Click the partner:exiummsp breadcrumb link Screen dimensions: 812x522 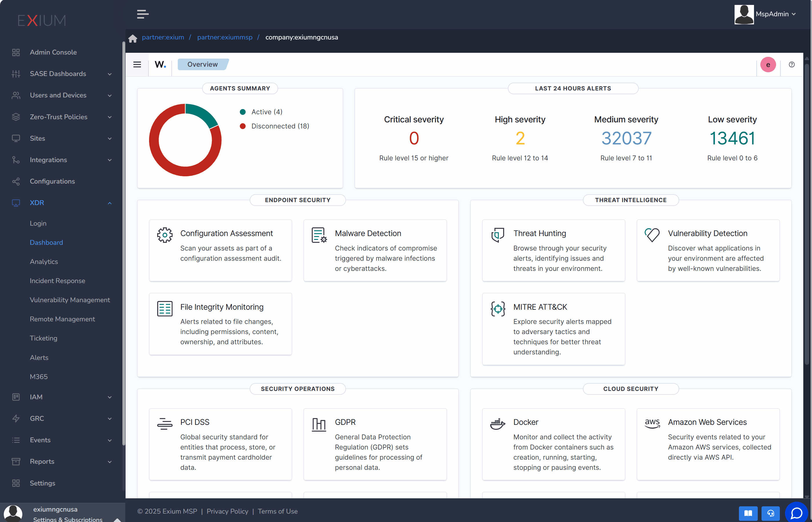tap(225, 37)
